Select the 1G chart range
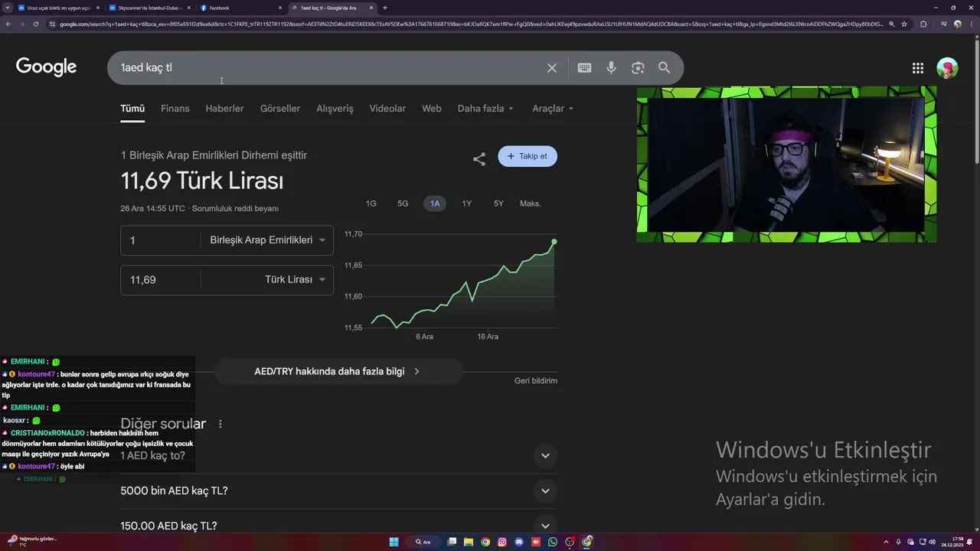This screenshot has height=551, width=980. (x=371, y=204)
